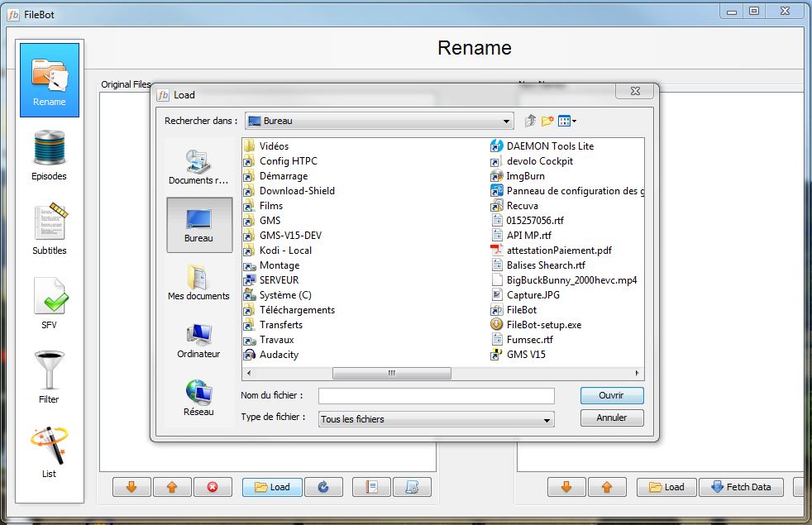Select the Démarrage folder shortcut

(275, 177)
